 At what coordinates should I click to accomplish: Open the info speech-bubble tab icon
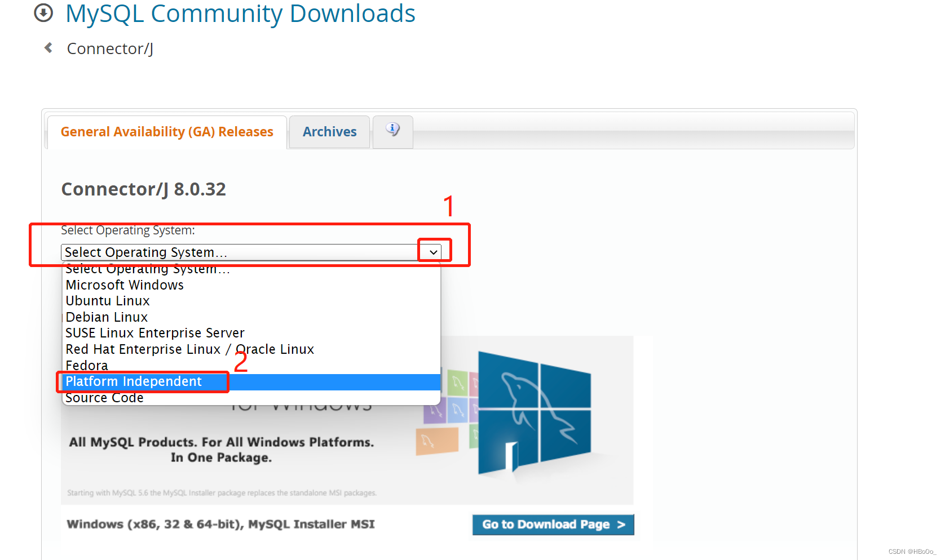[393, 130]
